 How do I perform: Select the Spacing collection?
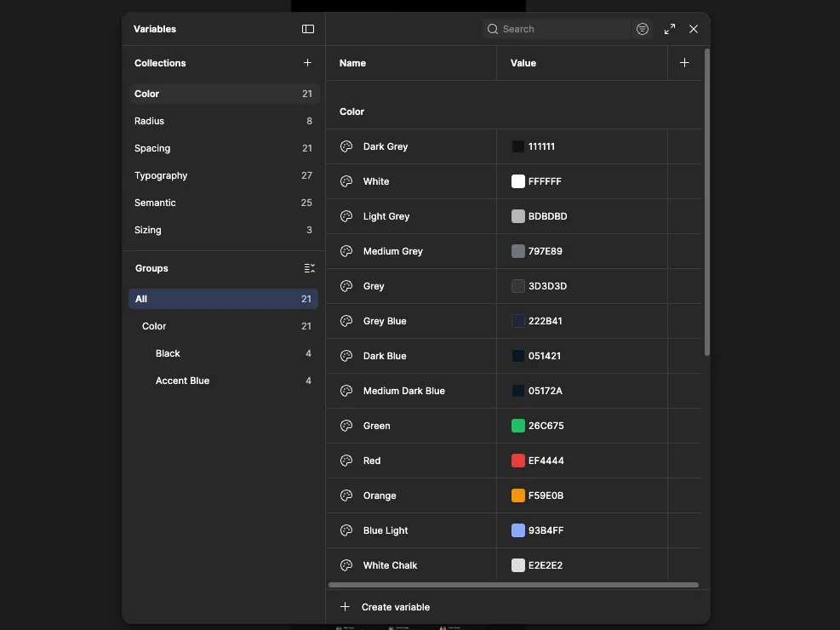(x=225, y=148)
